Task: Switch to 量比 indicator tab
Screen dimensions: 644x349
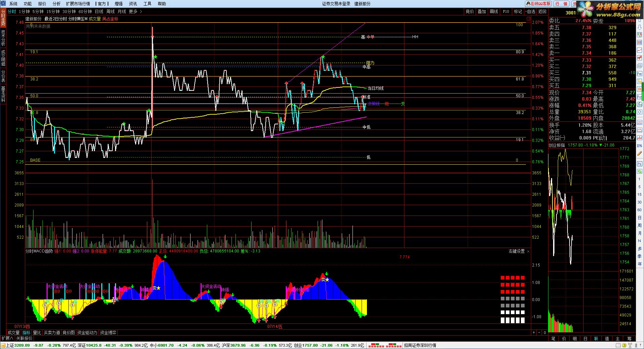Action: coord(37,333)
